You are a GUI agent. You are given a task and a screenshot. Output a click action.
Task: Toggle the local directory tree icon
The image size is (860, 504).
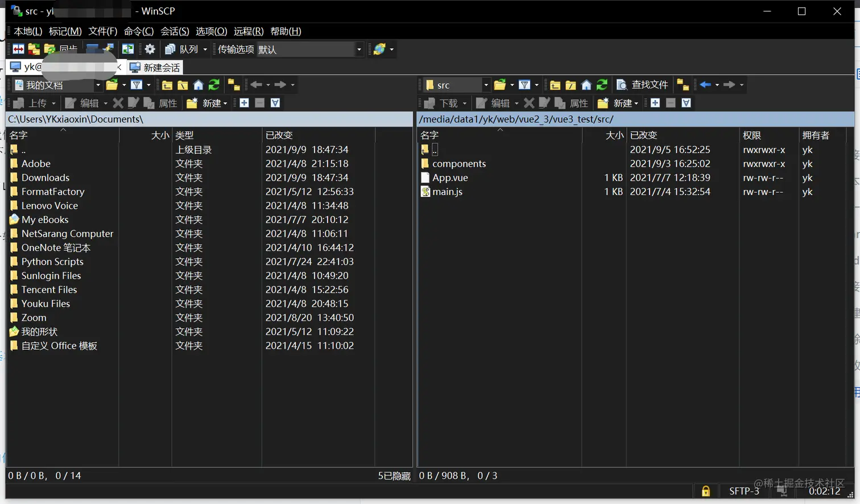(234, 85)
